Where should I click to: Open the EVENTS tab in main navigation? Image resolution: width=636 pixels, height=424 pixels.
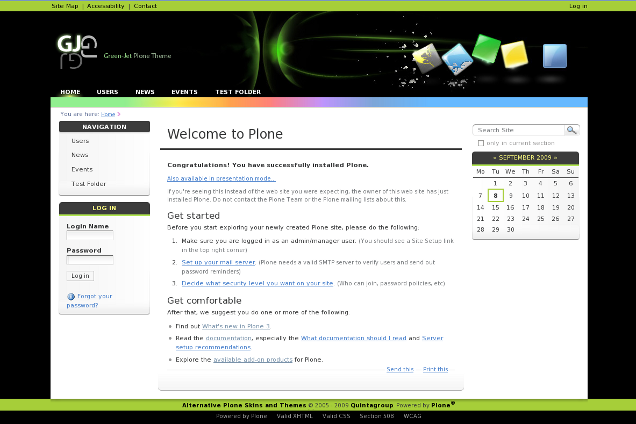(184, 92)
